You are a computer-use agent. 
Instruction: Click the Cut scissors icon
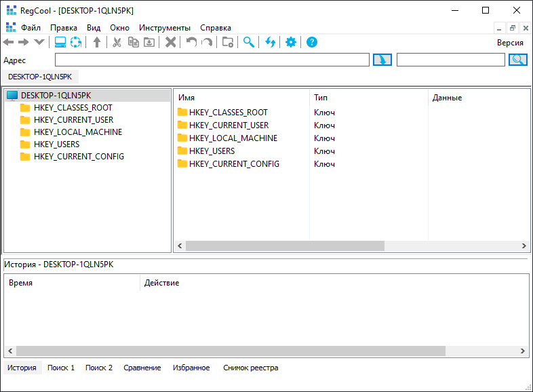pyautogui.click(x=117, y=42)
